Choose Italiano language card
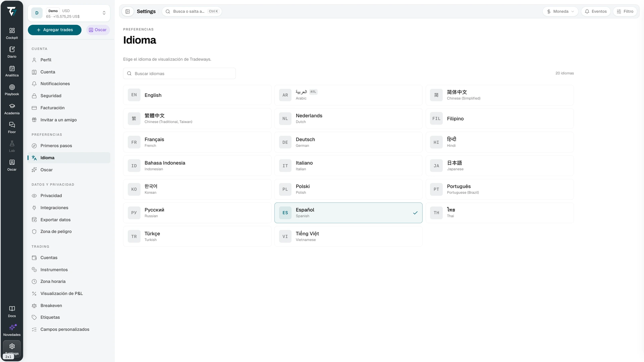The width and height of the screenshot is (644, 362). [x=348, y=166]
